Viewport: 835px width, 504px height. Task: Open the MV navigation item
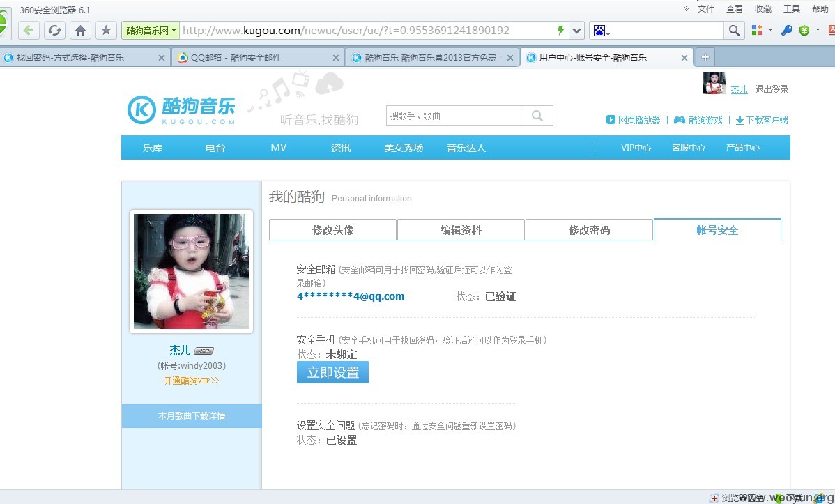tap(278, 148)
